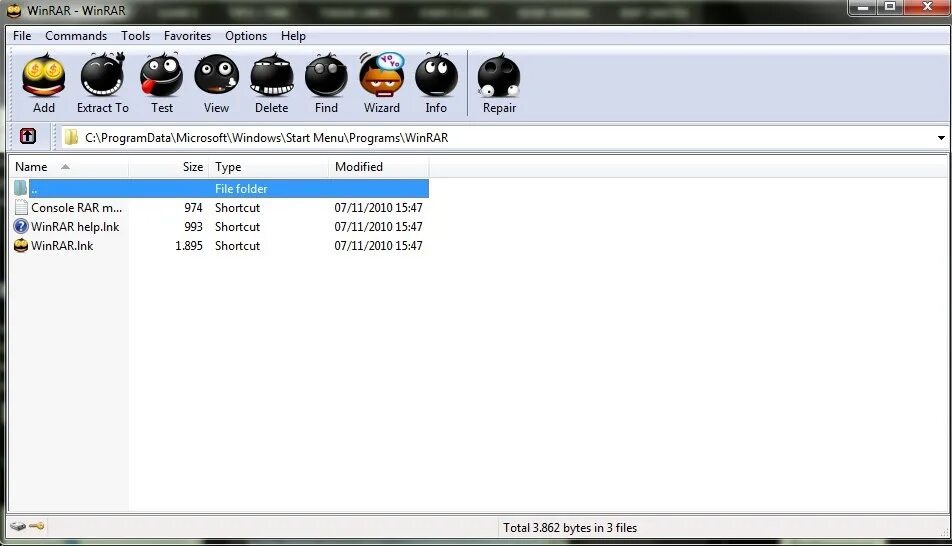Click the WinRAR help.lnk question mark icon
The height and width of the screenshot is (546, 952).
[x=21, y=227]
